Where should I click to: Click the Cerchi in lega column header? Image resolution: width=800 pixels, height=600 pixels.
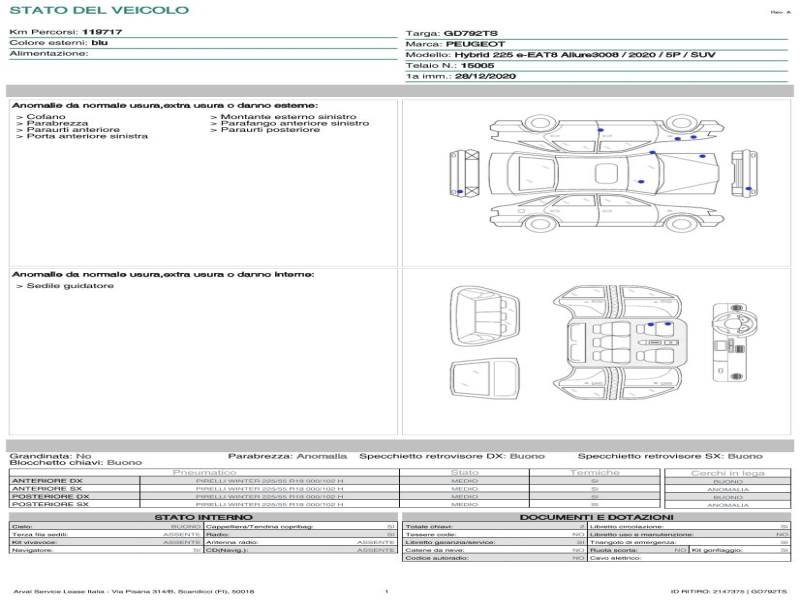727,472
